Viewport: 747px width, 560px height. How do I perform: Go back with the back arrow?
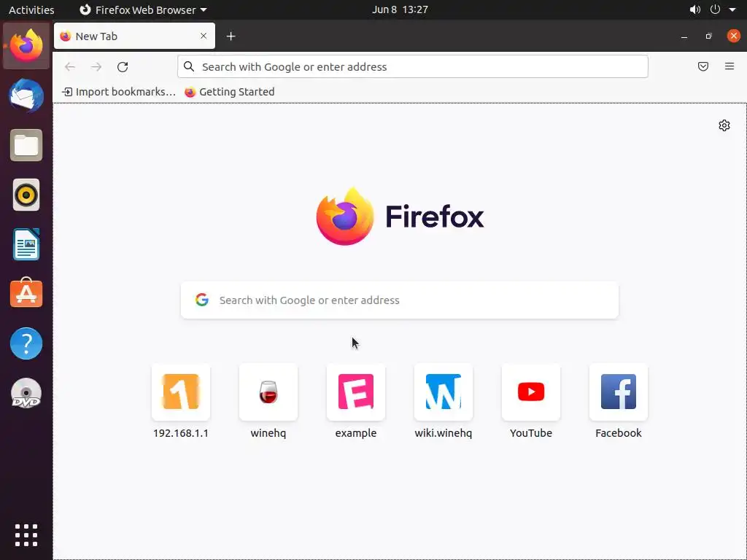[70, 66]
